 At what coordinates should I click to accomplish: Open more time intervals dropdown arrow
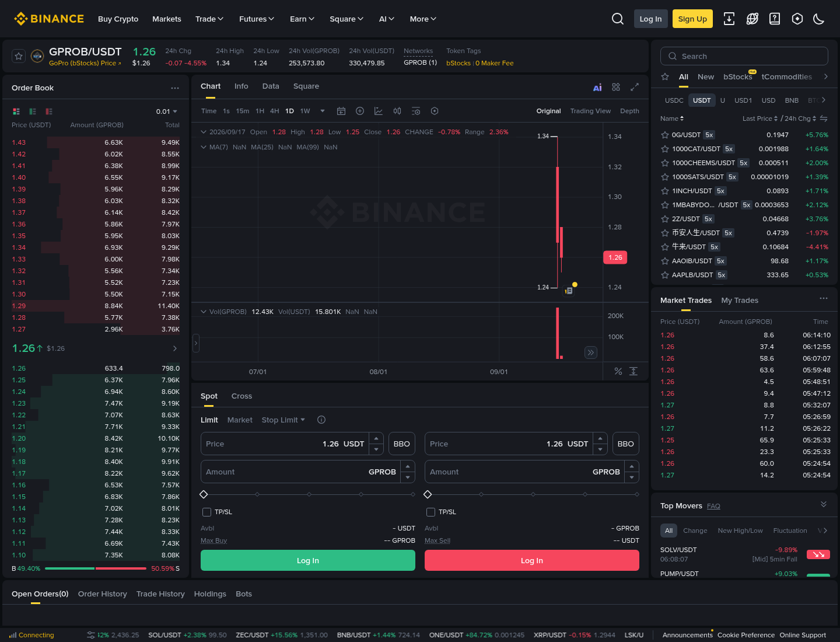pos(323,111)
